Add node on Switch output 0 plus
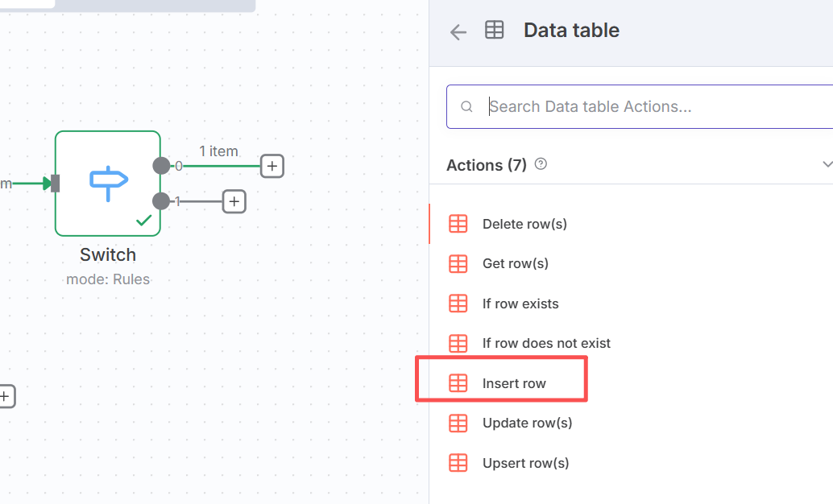The height and width of the screenshot is (504, 833). point(272,166)
